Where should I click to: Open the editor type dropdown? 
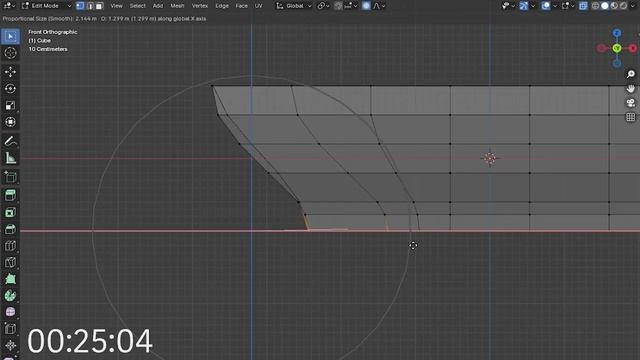[x=9, y=6]
